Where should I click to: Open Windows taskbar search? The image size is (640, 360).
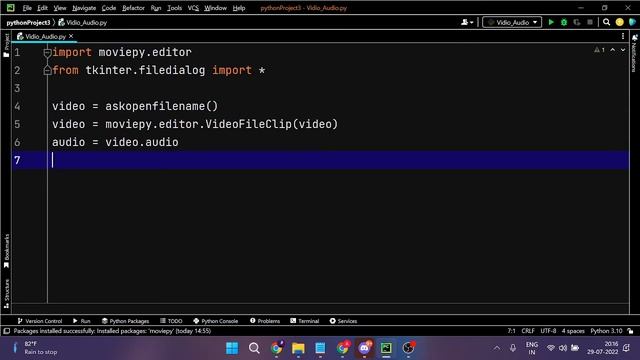click(254, 348)
